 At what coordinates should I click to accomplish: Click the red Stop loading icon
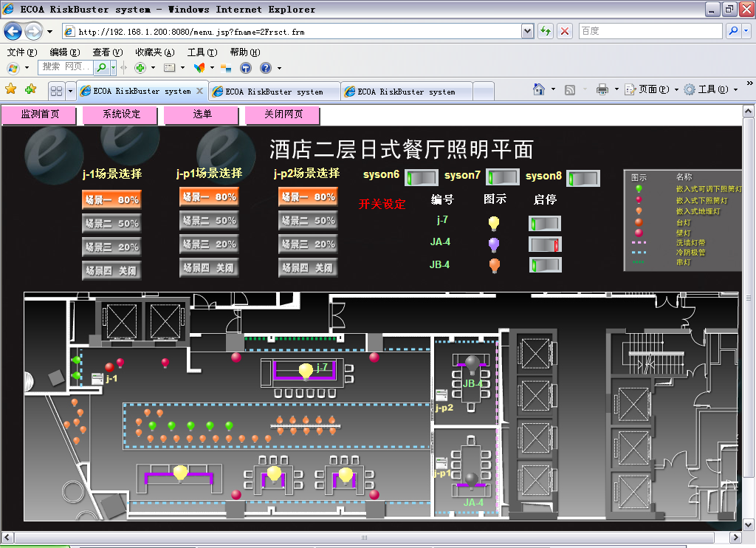tap(565, 31)
